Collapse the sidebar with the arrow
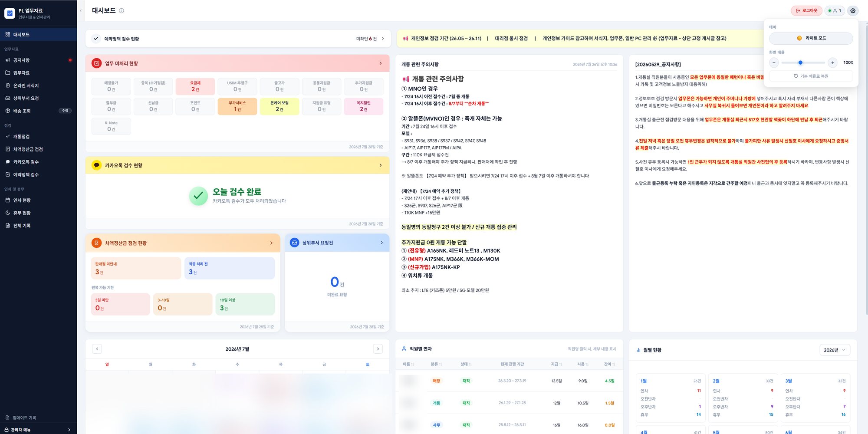Image resolution: width=868 pixels, height=434 pixels. click(x=80, y=10)
